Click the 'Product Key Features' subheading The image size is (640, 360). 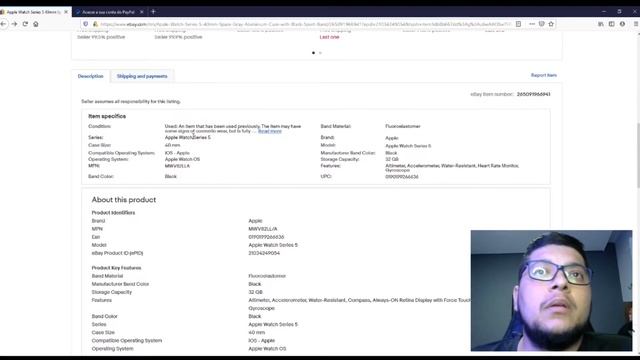pos(116,268)
